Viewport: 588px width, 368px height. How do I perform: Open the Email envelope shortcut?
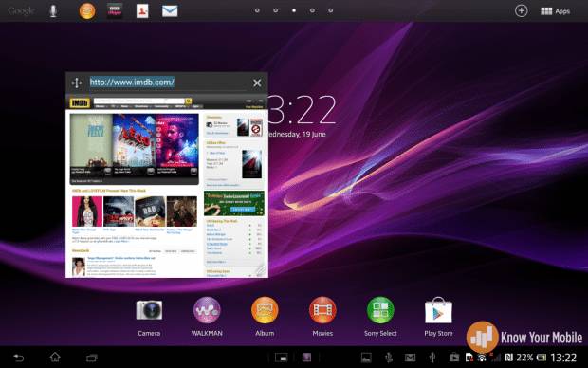point(170,10)
